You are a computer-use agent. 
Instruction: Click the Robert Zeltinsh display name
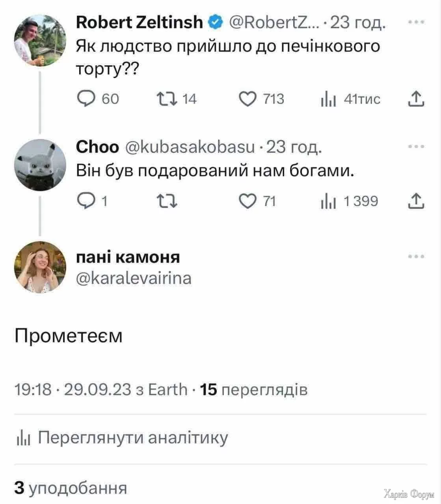139,23
